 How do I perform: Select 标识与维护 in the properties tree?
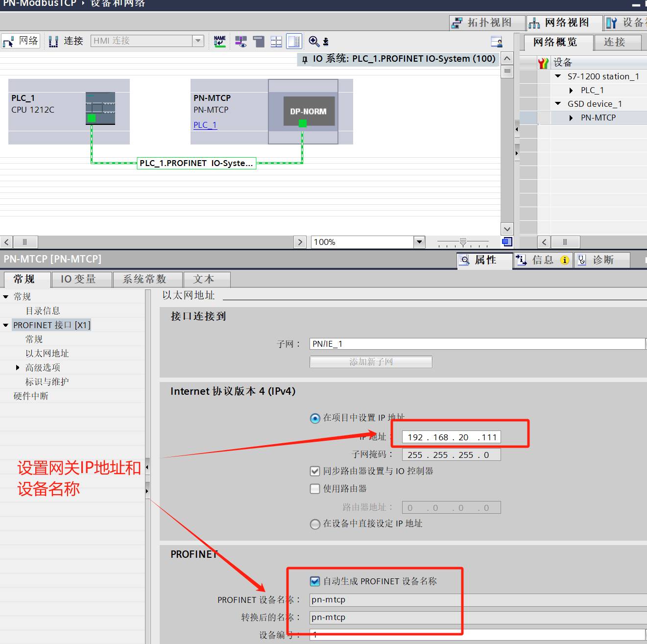pyautogui.click(x=47, y=382)
